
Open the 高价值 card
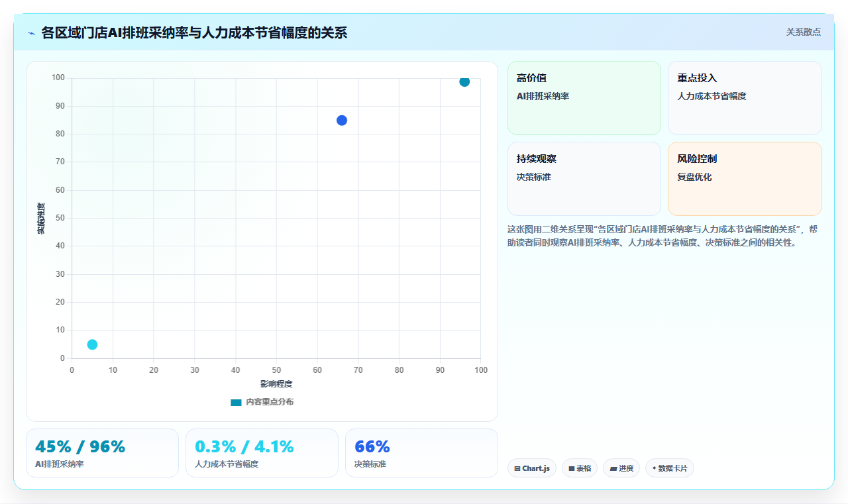click(x=584, y=98)
